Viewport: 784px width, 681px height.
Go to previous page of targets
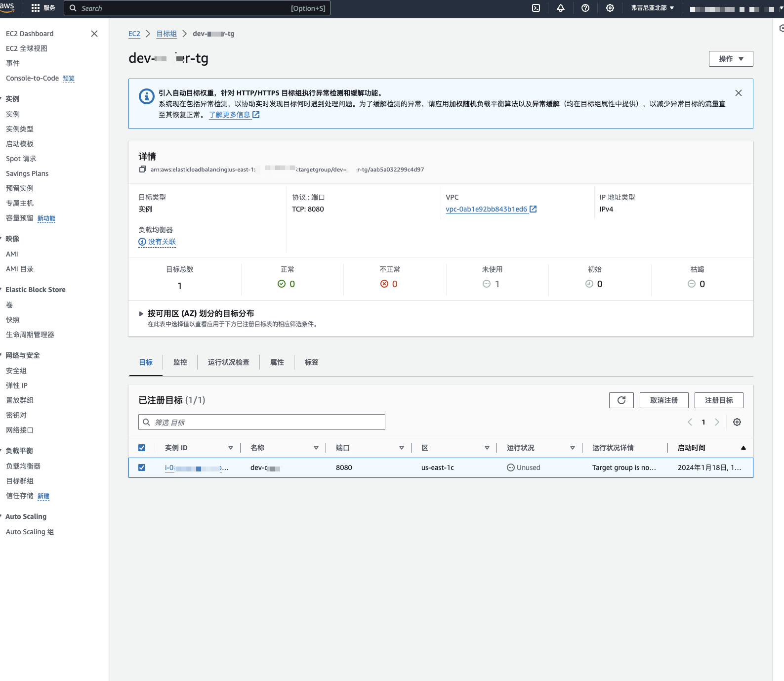click(x=690, y=422)
